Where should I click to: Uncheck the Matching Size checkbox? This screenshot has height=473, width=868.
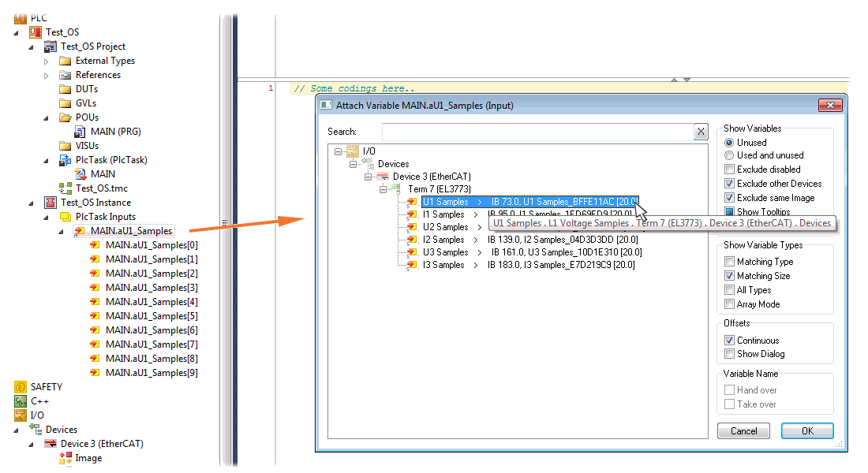point(730,276)
